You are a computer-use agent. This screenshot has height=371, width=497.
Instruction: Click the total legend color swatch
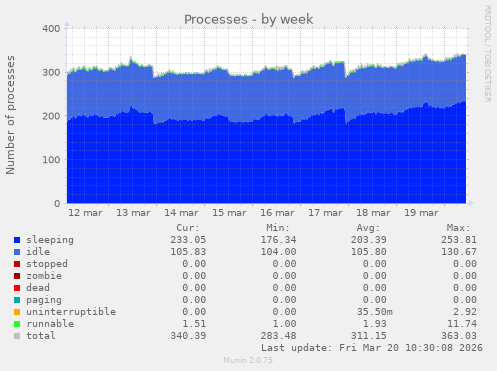pos(17,336)
